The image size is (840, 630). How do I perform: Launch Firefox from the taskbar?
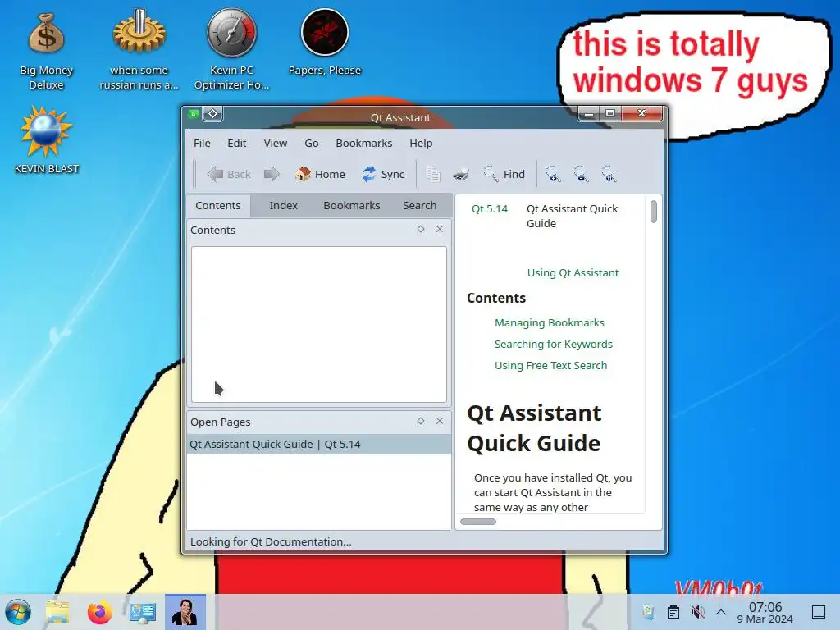[x=100, y=612]
